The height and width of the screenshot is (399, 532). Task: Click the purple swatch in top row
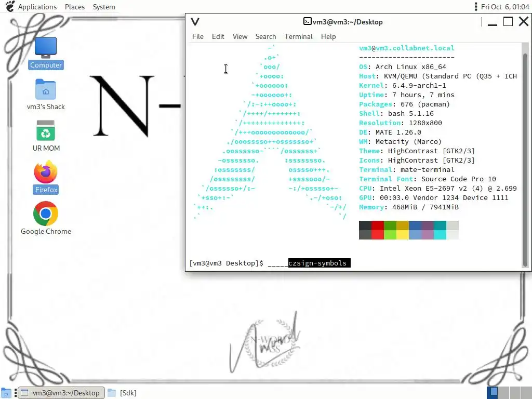coord(428,225)
